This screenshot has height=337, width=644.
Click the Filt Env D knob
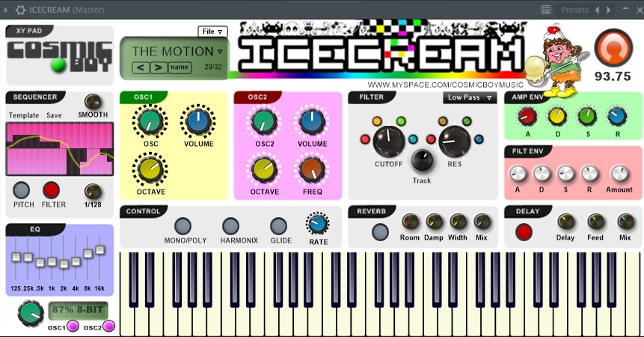(542, 174)
